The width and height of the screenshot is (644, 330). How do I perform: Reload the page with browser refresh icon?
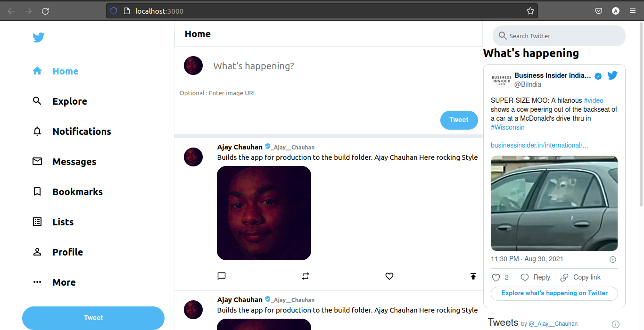tap(45, 11)
